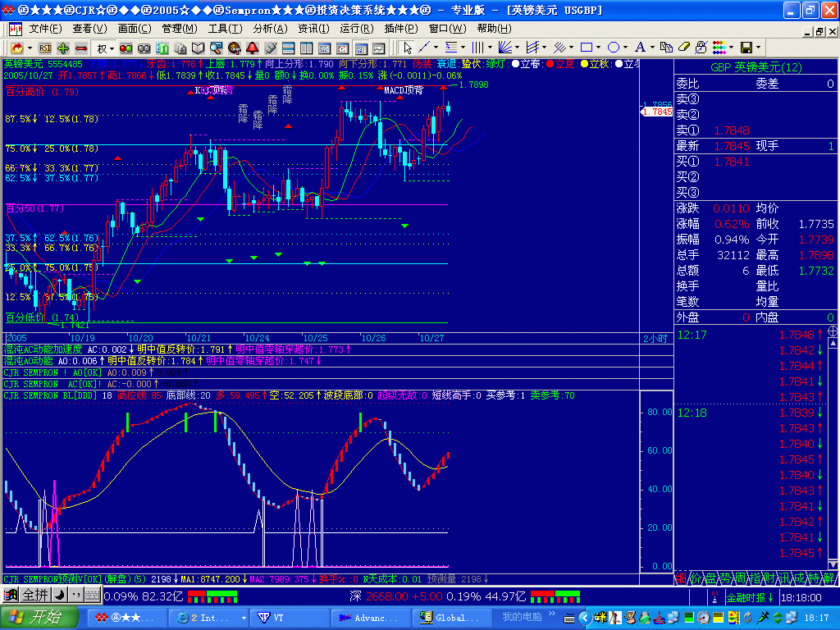840x630 pixels.
Task: Select the line drawing tool
Action: tap(424, 48)
